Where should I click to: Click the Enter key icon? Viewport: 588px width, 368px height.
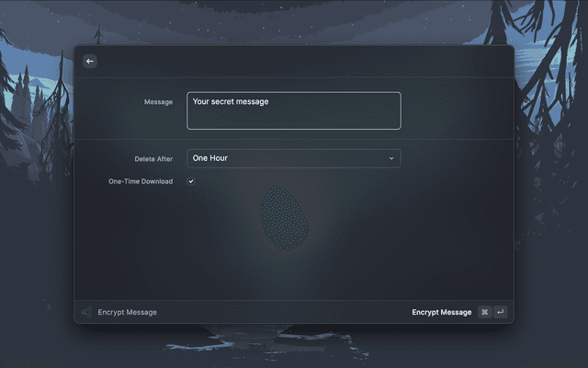[500, 312]
